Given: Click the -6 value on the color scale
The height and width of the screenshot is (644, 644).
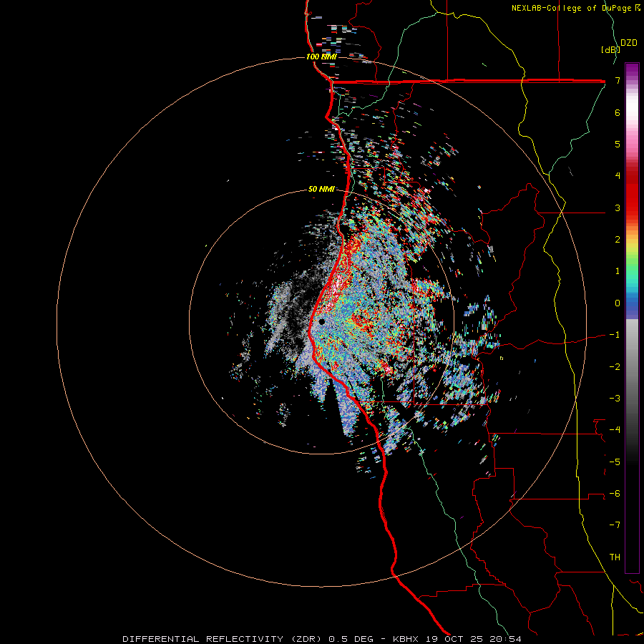Looking at the screenshot, I should pyautogui.click(x=615, y=494).
